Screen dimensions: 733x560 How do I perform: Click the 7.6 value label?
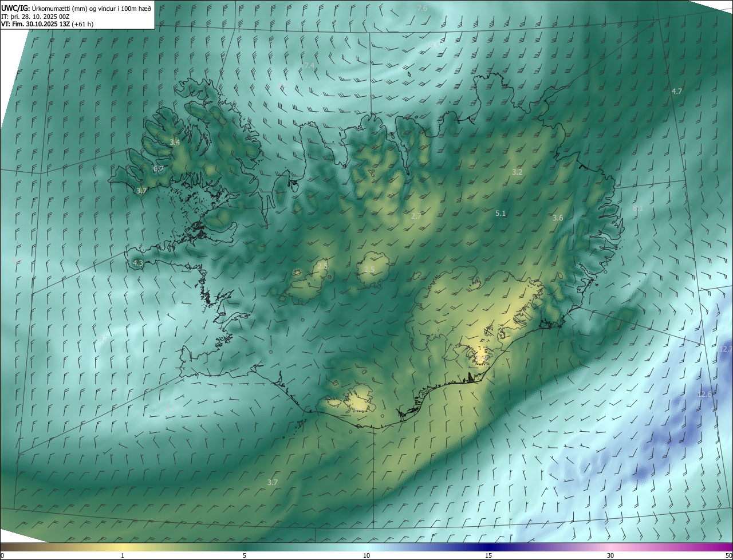point(422,9)
